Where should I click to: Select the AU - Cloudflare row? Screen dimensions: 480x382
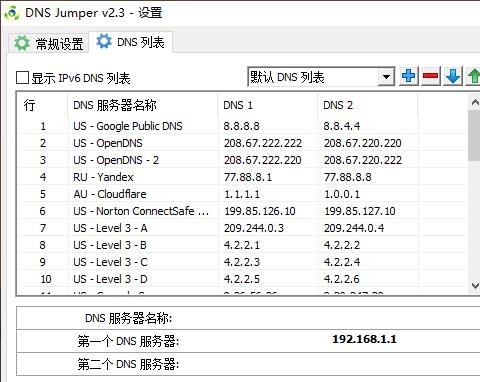point(243,194)
